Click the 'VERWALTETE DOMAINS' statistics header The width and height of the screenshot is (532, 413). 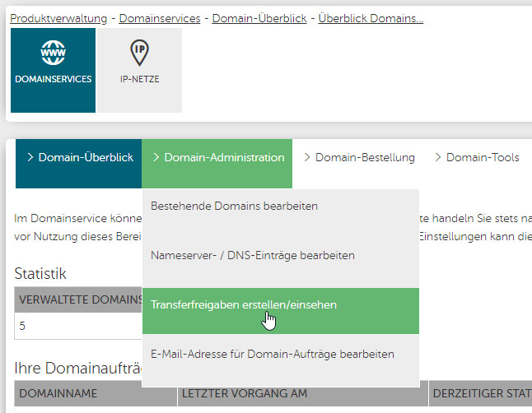79,299
